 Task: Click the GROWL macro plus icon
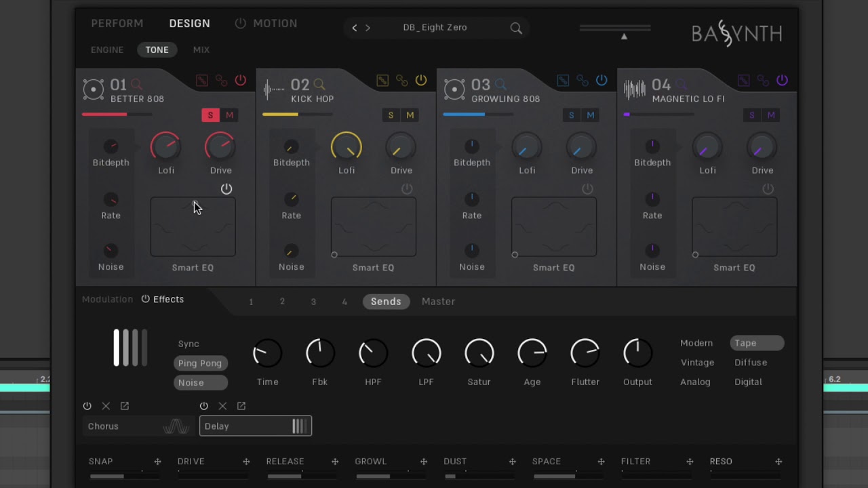(424, 462)
